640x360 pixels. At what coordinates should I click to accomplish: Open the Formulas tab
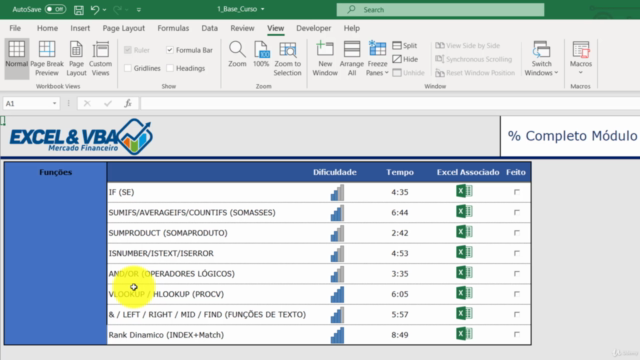(173, 28)
